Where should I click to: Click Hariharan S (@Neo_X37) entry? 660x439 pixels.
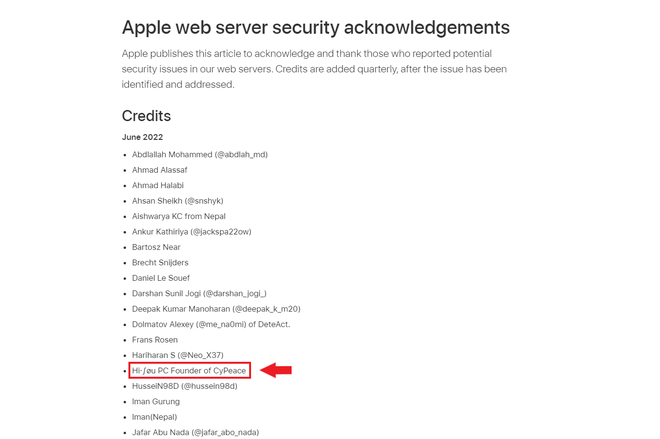pyautogui.click(x=178, y=355)
